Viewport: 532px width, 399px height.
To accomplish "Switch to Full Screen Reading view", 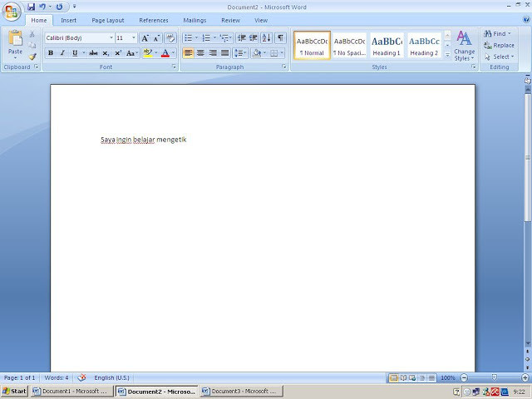I will (403, 377).
